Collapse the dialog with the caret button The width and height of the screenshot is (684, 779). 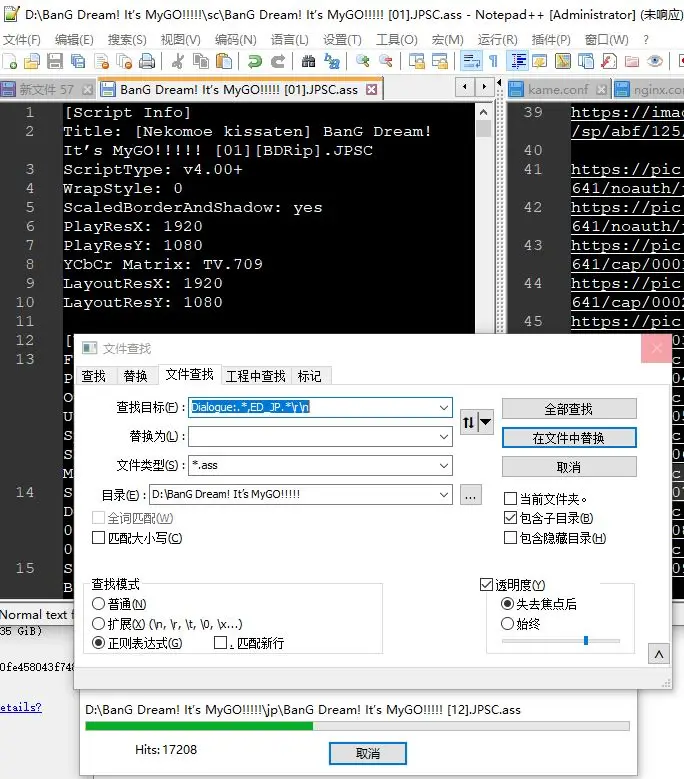(659, 654)
